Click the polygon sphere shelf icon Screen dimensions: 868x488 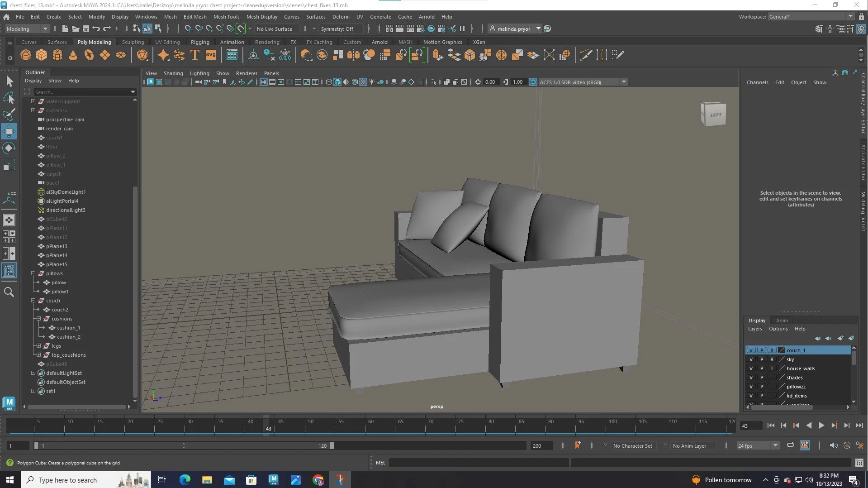click(26, 55)
